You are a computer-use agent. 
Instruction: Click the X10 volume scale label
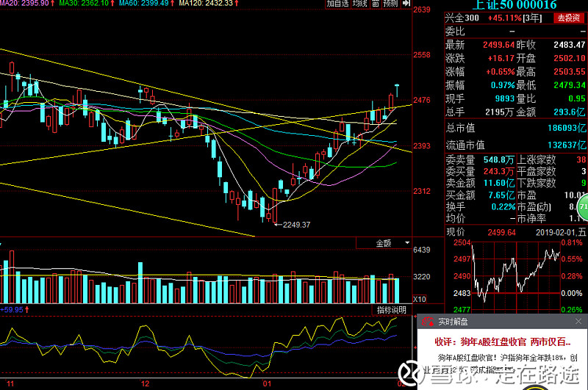419,300
